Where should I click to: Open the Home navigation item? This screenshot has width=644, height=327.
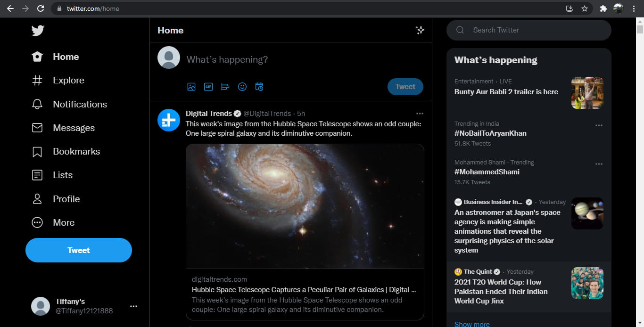click(55, 57)
